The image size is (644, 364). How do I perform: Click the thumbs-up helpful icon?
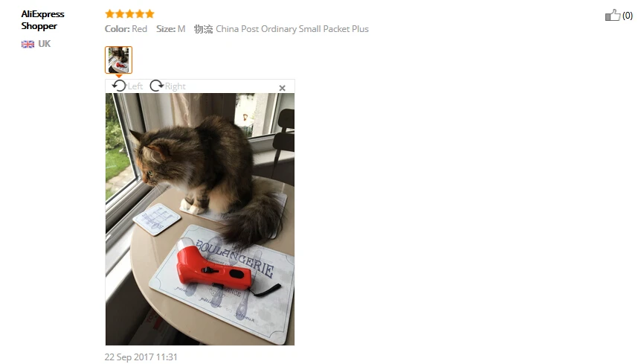[612, 15]
